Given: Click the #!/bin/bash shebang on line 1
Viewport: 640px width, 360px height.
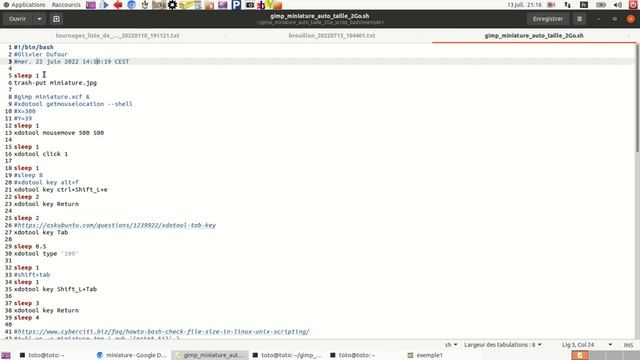Looking at the screenshot, I should (33, 47).
